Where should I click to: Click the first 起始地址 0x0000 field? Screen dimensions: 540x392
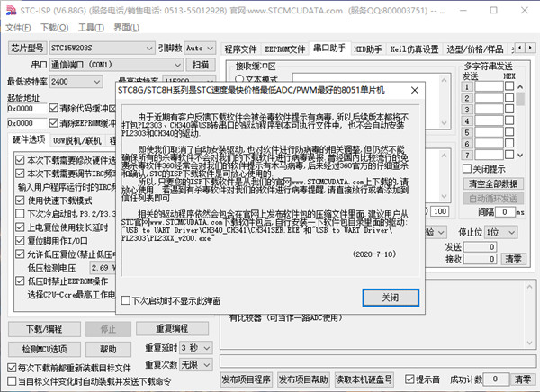tap(27, 109)
